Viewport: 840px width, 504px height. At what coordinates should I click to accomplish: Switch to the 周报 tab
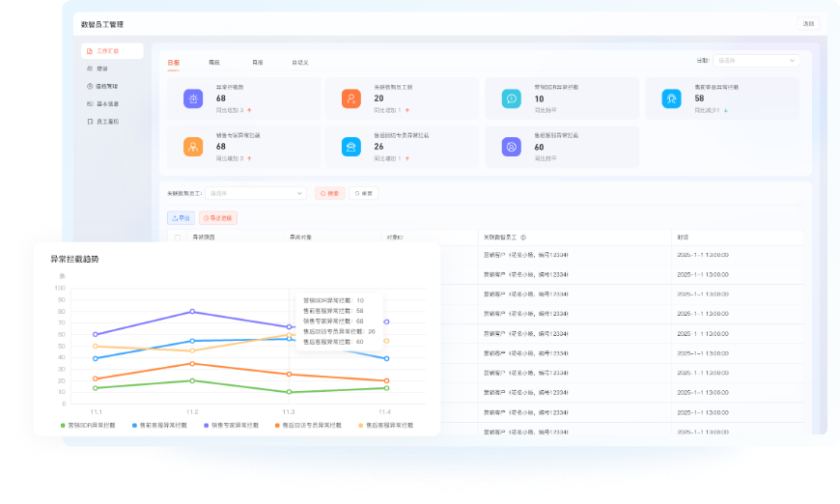click(214, 63)
